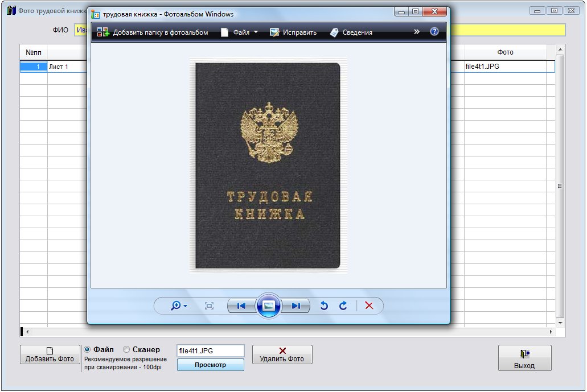Expand the zoom level dropdown arrow
This screenshot has width=587, height=392.
[x=185, y=306]
